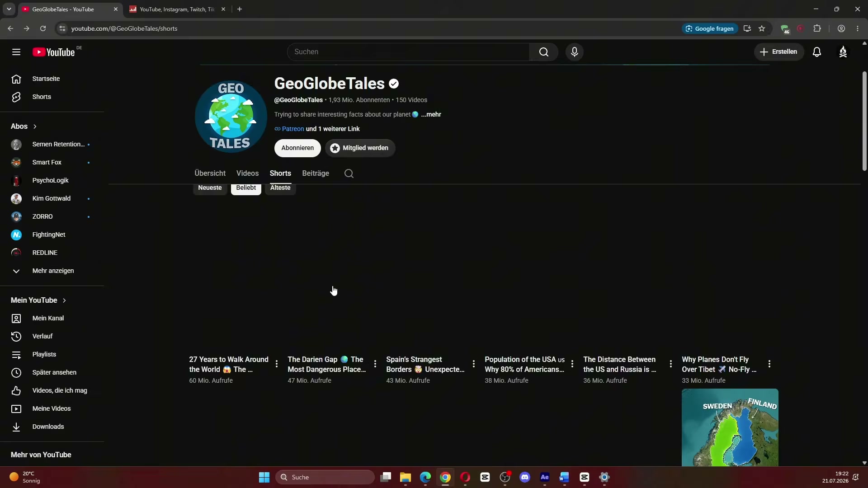Bookmark this page with the star

coord(762,28)
